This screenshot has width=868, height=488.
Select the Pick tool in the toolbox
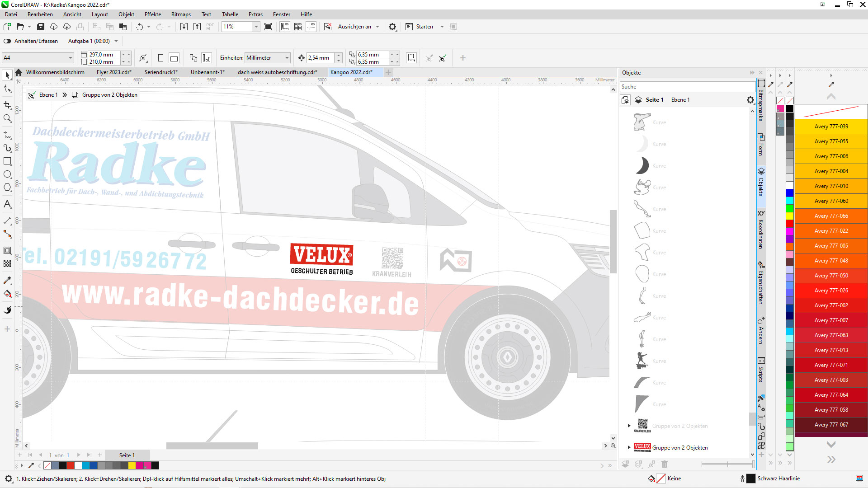pyautogui.click(x=7, y=75)
